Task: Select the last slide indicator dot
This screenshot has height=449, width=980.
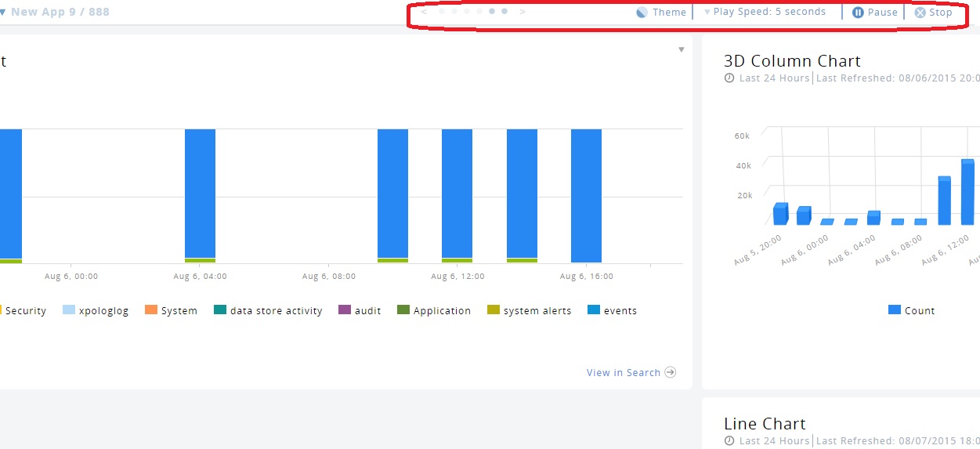Action: pos(504,12)
